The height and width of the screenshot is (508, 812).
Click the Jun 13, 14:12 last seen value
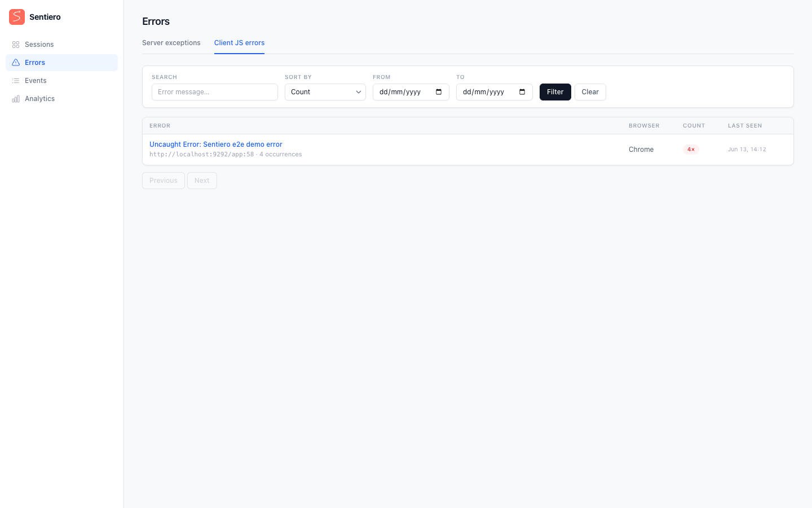[x=747, y=150]
